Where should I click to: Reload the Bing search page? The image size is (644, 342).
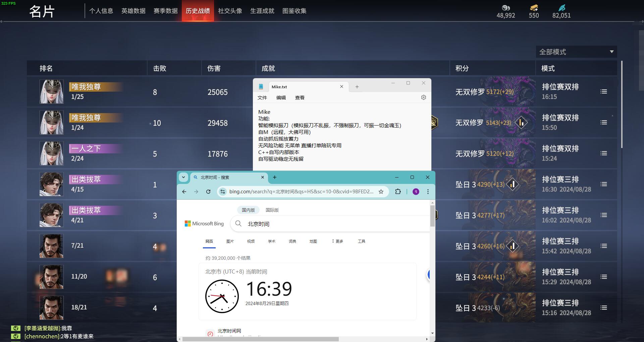208,192
